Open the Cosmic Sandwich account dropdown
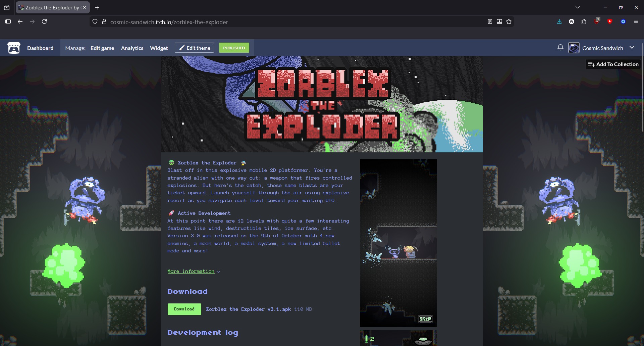 (x=632, y=48)
